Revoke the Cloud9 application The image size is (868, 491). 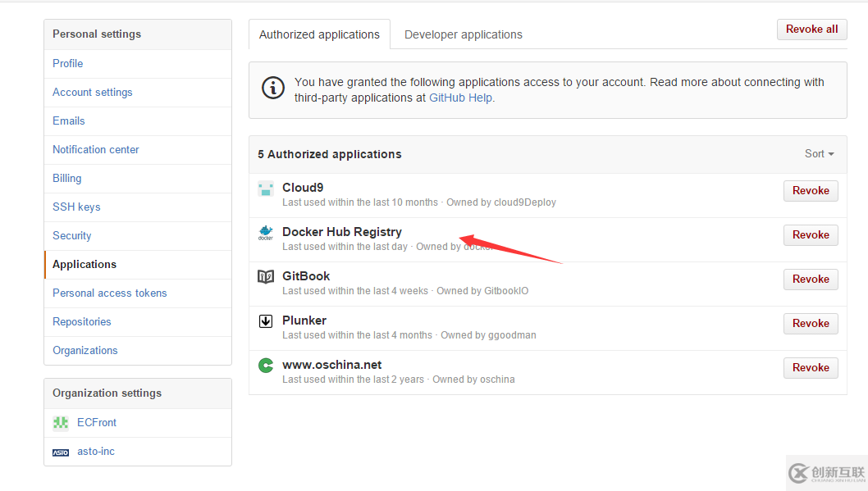point(811,191)
